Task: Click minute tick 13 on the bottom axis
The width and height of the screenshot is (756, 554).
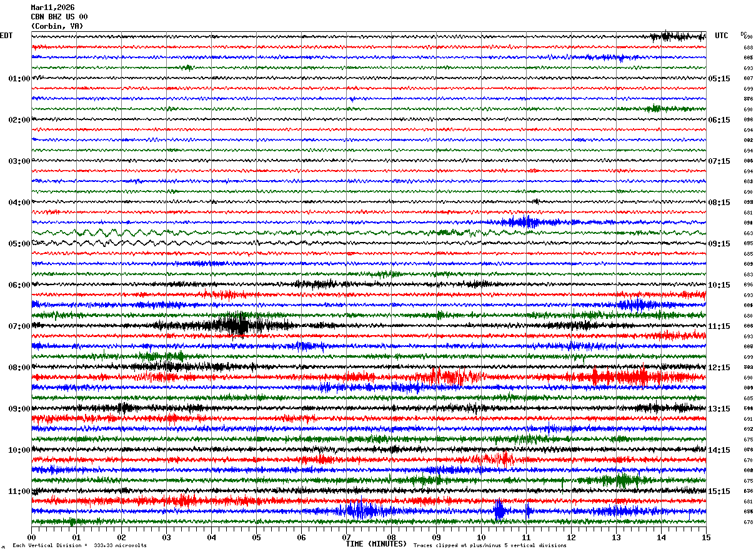Action: (616, 537)
